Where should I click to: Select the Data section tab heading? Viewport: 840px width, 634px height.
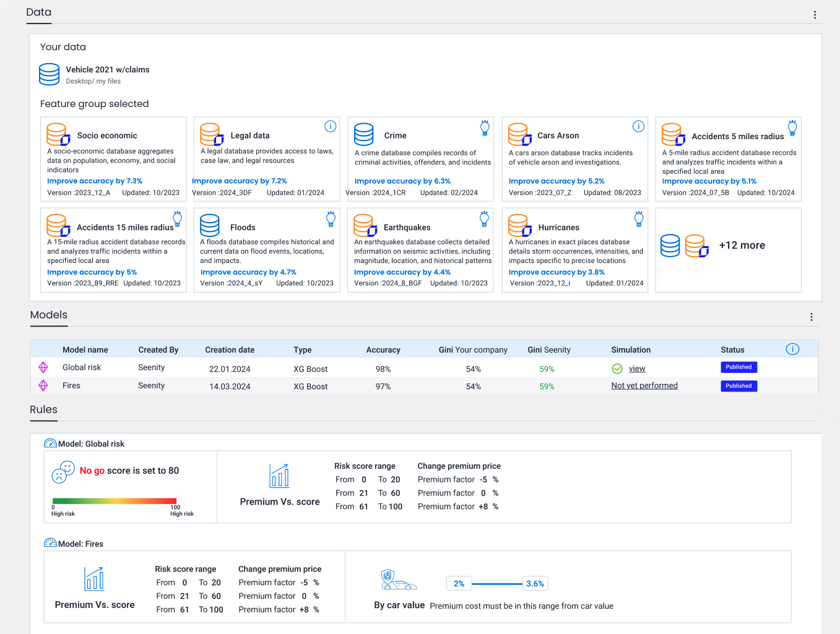(38, 12)
